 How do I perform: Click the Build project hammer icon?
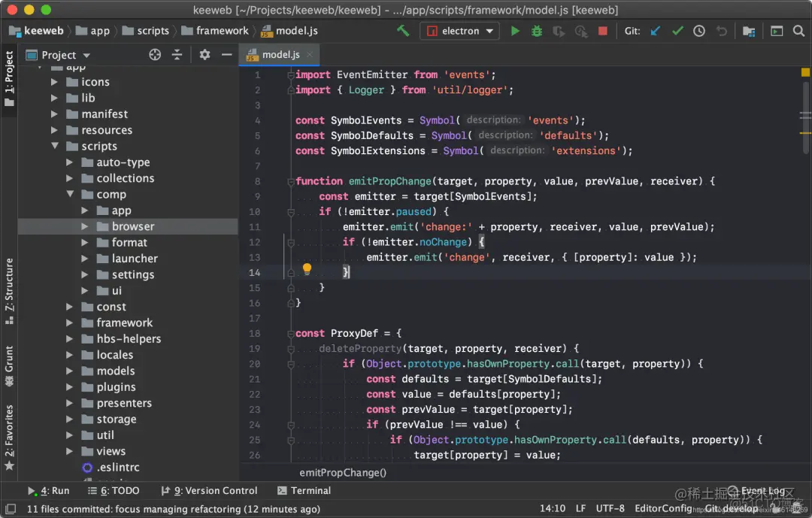point(403,31)
